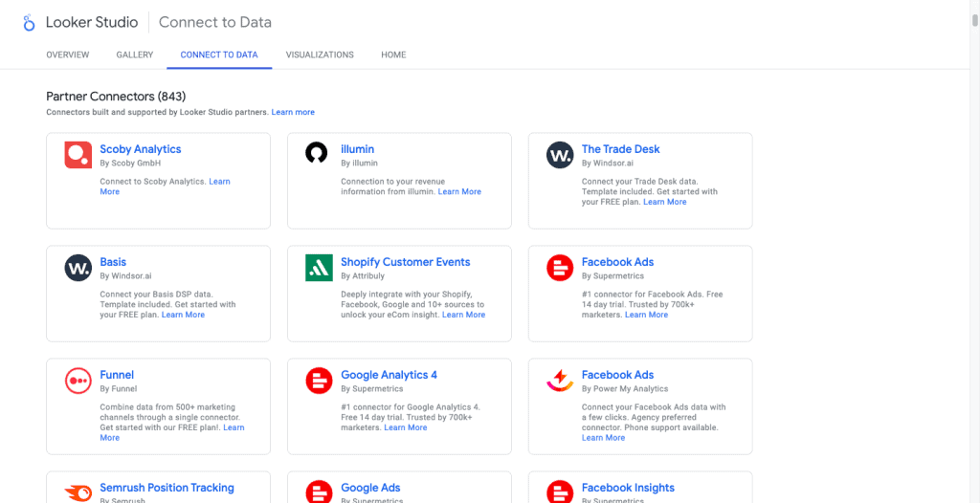Switch to the Overview tab
980x503 pixels.
68,55
